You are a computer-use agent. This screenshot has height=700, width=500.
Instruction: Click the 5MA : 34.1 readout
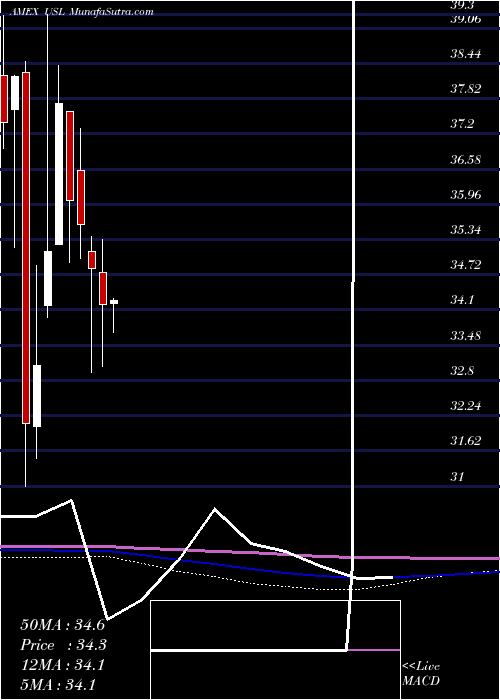58,684
